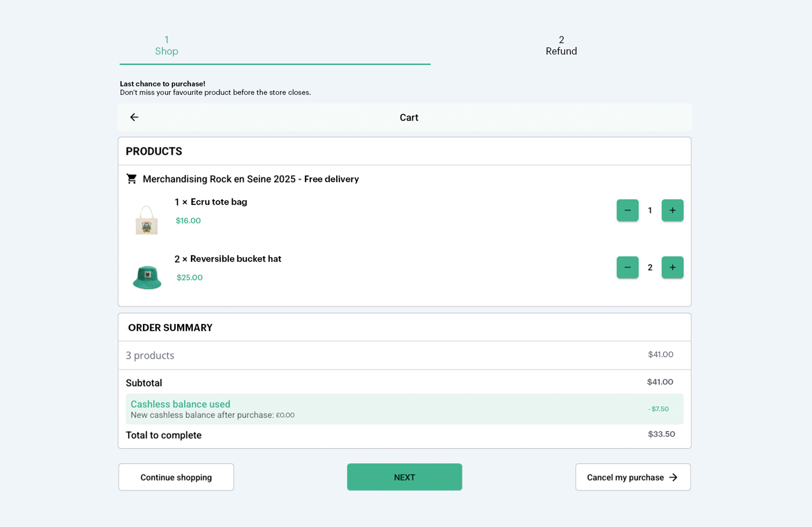The image size is (812, 527).
Task: Proceed with the NEXT button
Action: (x=404, y=477)
